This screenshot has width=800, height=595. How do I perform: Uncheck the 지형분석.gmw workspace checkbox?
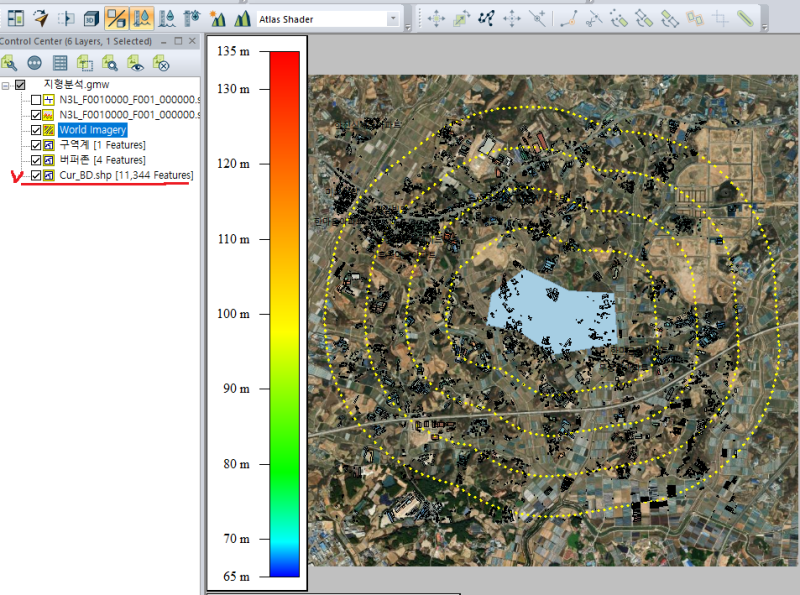pyautogui.click(x=20, y=85)
